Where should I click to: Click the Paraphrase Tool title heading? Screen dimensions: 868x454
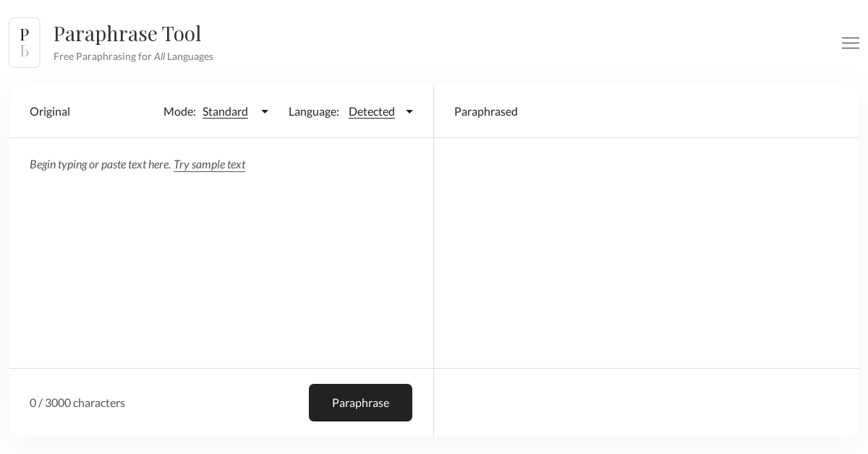(127, 33)
